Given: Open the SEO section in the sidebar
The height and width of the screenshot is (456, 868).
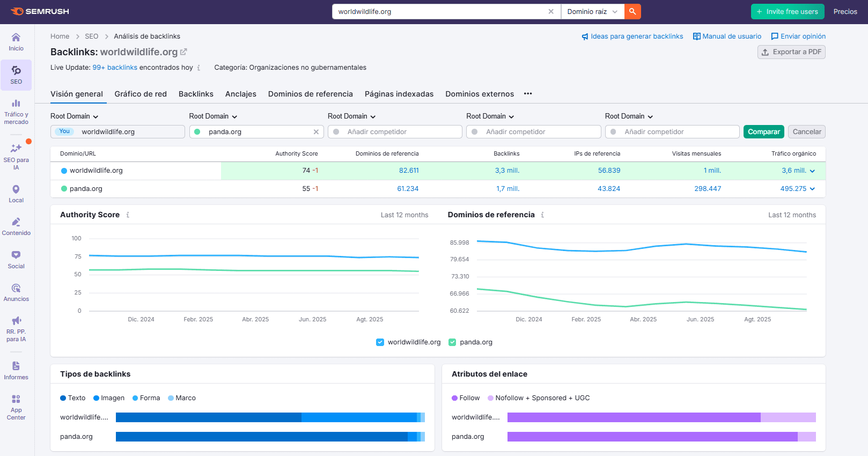Looking at the screenshot, I should tap(16, 75).
